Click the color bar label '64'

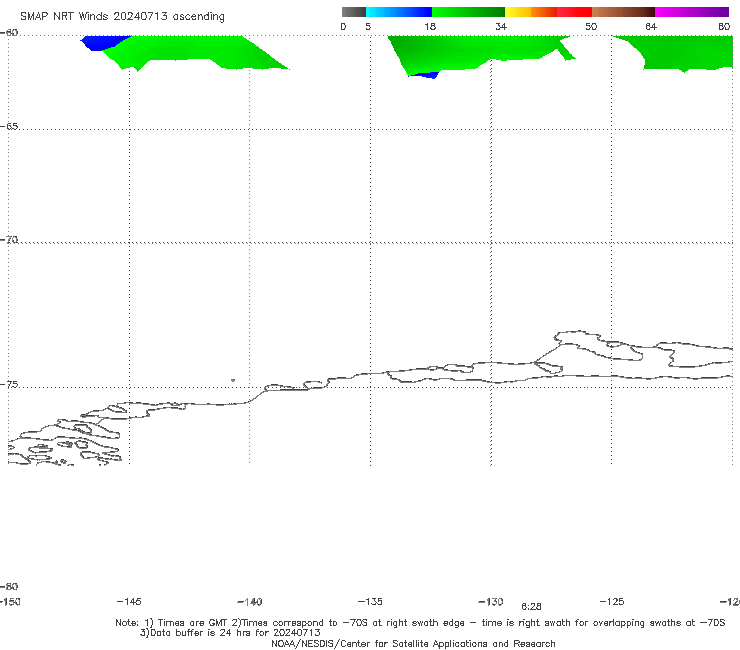tap(651, 27)
